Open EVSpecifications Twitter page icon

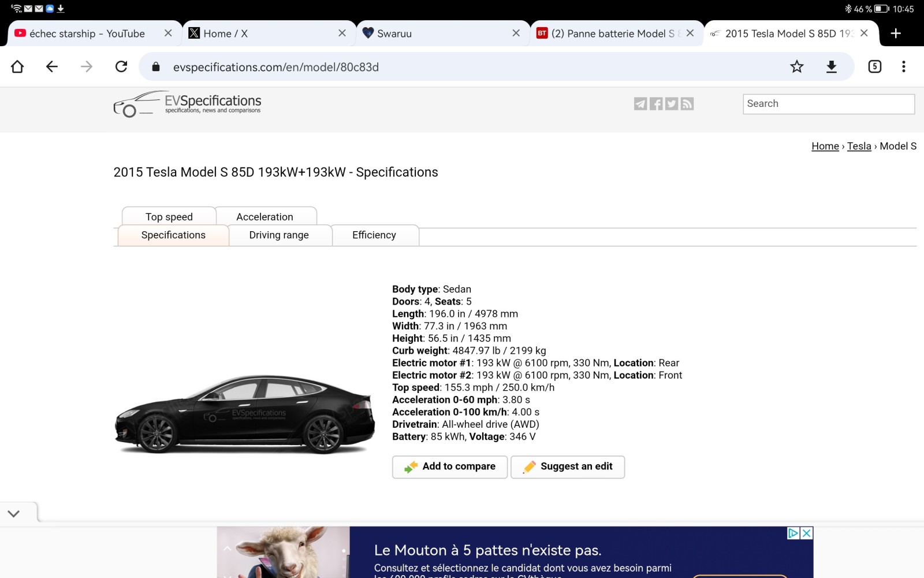(672, 104)
